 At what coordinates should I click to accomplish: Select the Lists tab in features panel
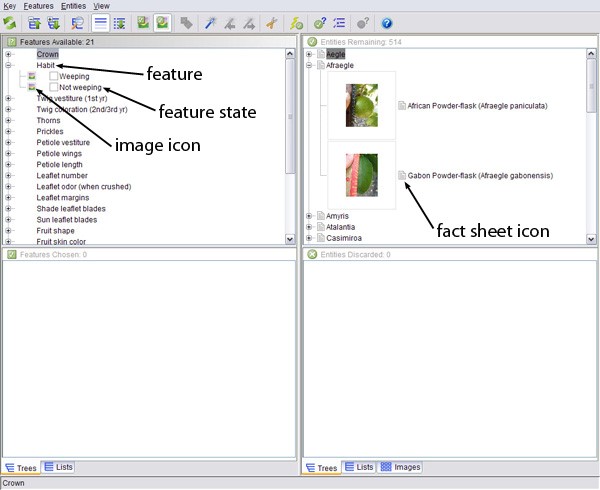(58, 467)
